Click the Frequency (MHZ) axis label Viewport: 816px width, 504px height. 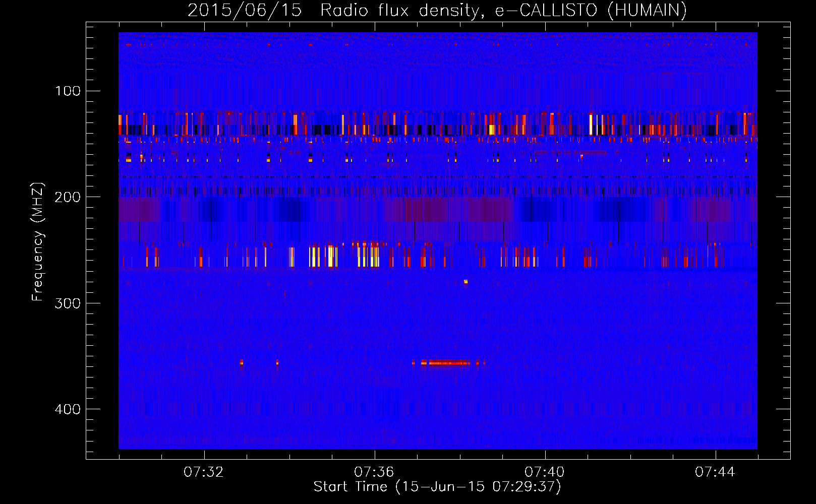click(38, 242)
